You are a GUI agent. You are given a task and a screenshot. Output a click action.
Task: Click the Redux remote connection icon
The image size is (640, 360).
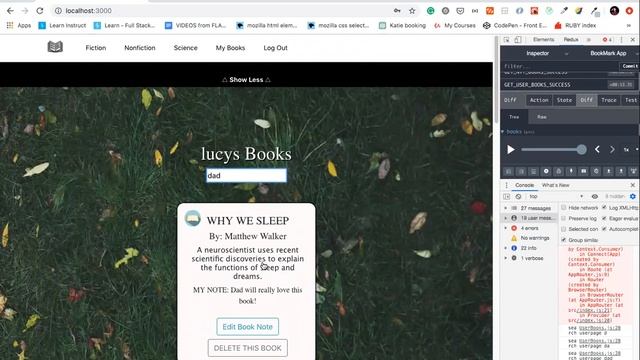[x=633, y=171]
